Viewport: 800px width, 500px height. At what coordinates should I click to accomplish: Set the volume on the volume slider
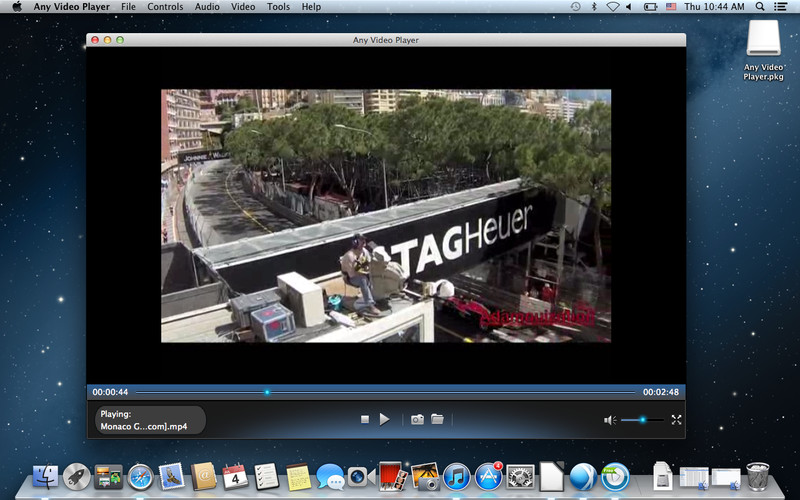pos(642,420)
